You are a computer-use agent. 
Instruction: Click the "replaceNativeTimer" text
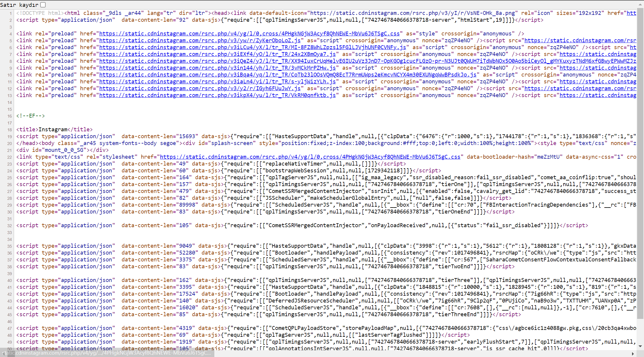(294, 164)
